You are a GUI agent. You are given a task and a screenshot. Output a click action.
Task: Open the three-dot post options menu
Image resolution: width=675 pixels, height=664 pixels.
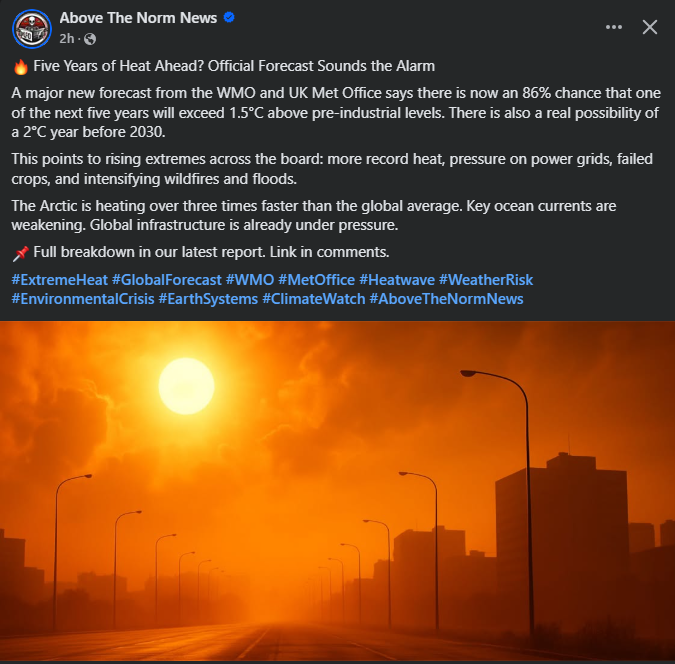[613, 27]
